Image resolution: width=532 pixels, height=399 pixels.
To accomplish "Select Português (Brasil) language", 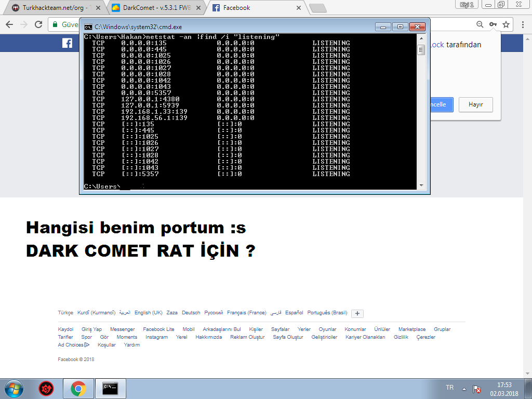I will [327, 313].
